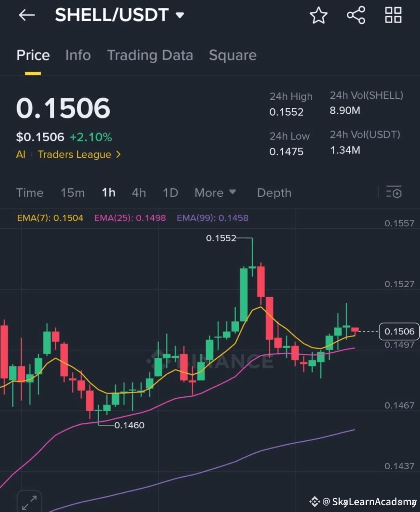Tap the +2.10% change value
420x512 pixels.
[x=91, y=137]
